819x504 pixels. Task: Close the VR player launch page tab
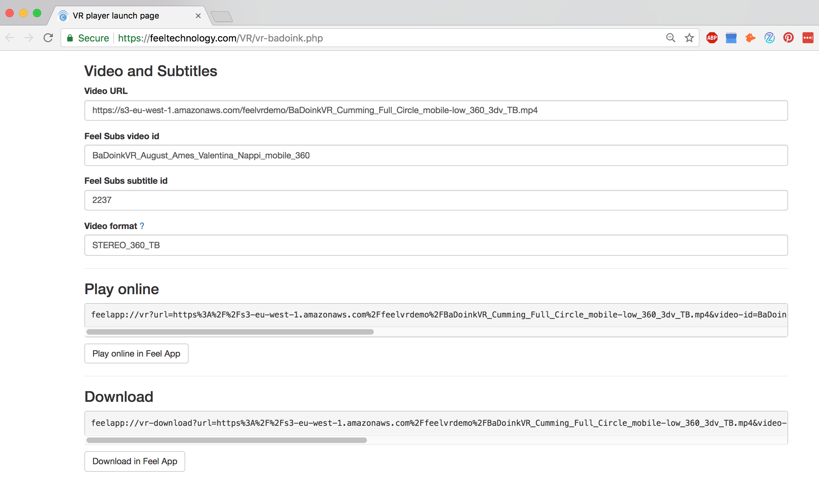coord(198,16)
